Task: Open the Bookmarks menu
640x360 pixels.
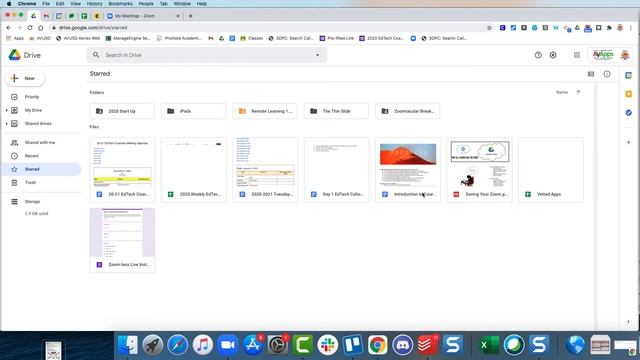Action: [120, 4]
